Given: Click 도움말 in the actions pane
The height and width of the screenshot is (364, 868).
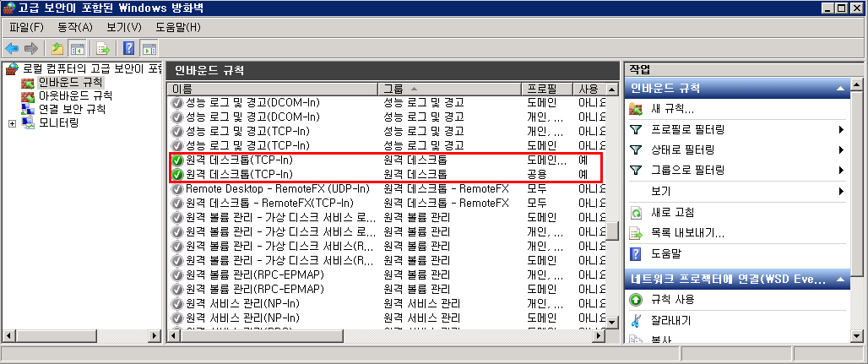Looking at the screenshot, I should 666,254.
